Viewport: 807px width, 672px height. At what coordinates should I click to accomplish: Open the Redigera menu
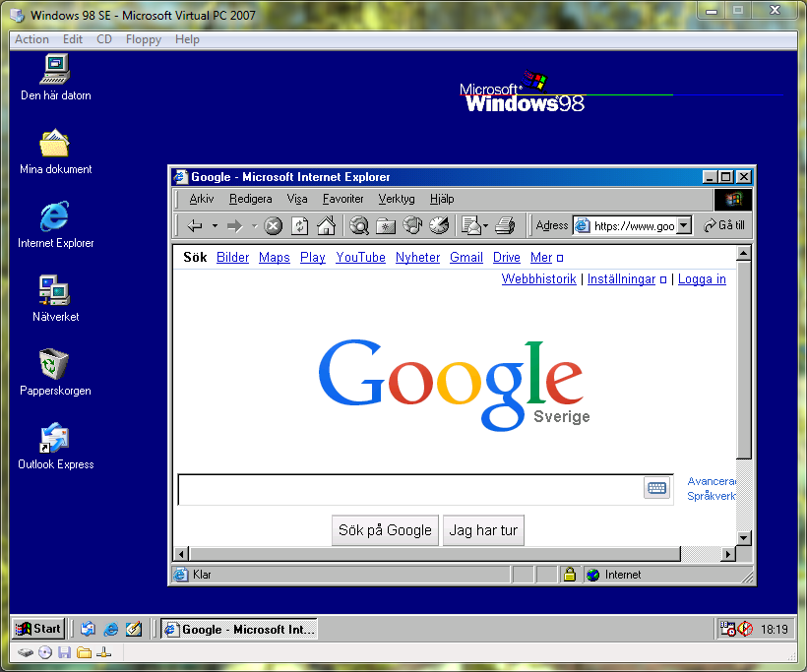tap(251, 199)
